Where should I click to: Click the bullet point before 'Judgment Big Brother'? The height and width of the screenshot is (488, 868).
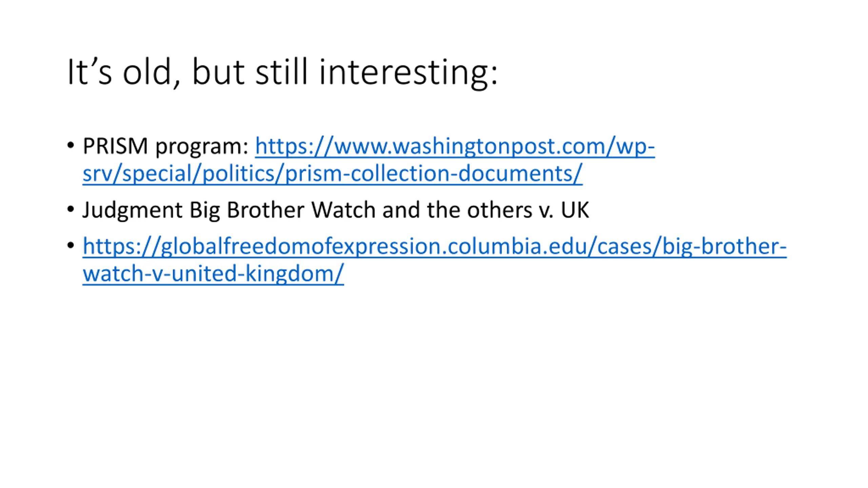point(71,209)
